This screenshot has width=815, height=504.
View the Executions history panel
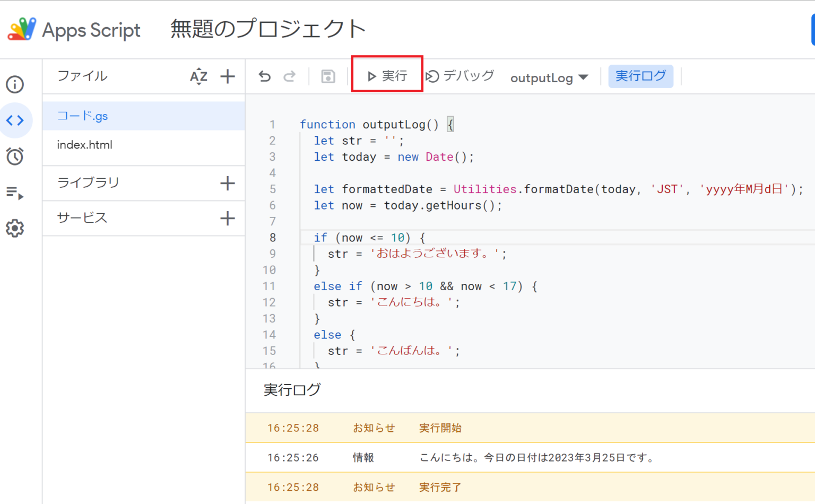(x=15, y=193)
